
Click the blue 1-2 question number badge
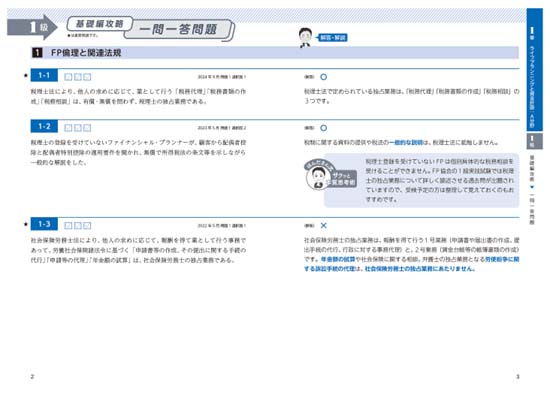pyautogui.click(x=44, y=126)
